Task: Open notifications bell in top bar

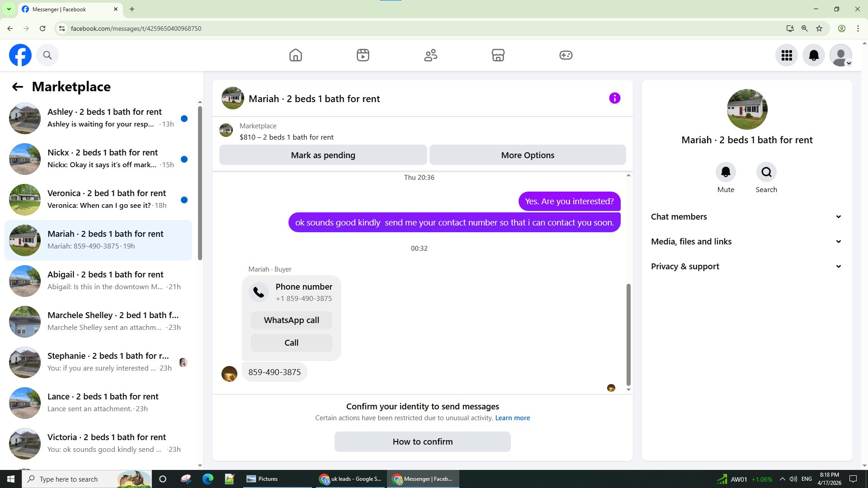Action: [x=813, y=55]
